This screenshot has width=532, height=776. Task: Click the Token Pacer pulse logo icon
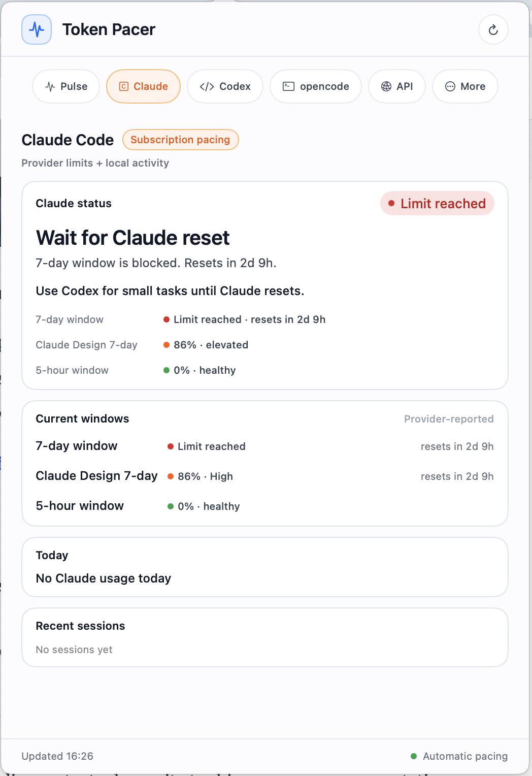(37, 29)
